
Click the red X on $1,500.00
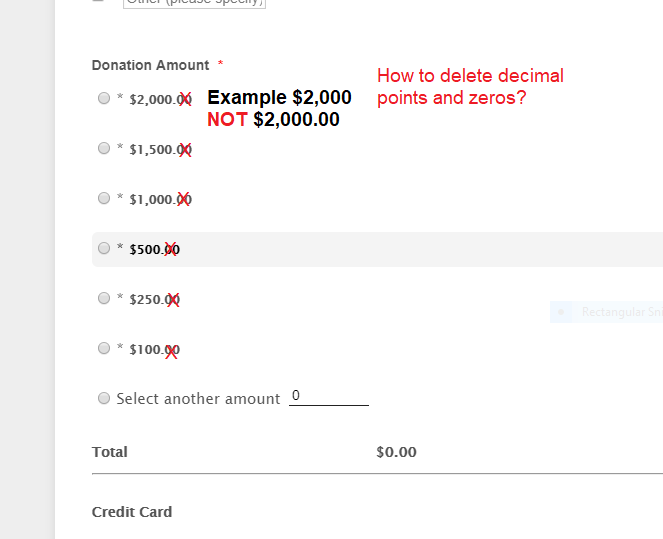(x=185, y=150)
